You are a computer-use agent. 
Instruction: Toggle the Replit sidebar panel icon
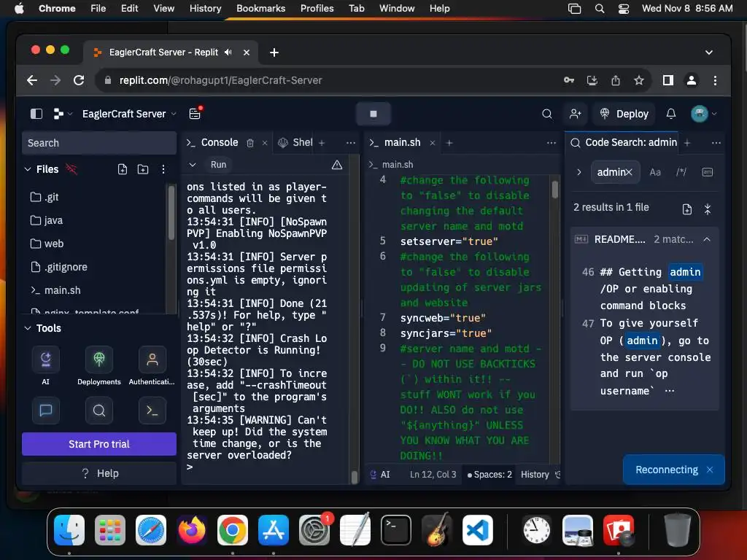point(36,114)
